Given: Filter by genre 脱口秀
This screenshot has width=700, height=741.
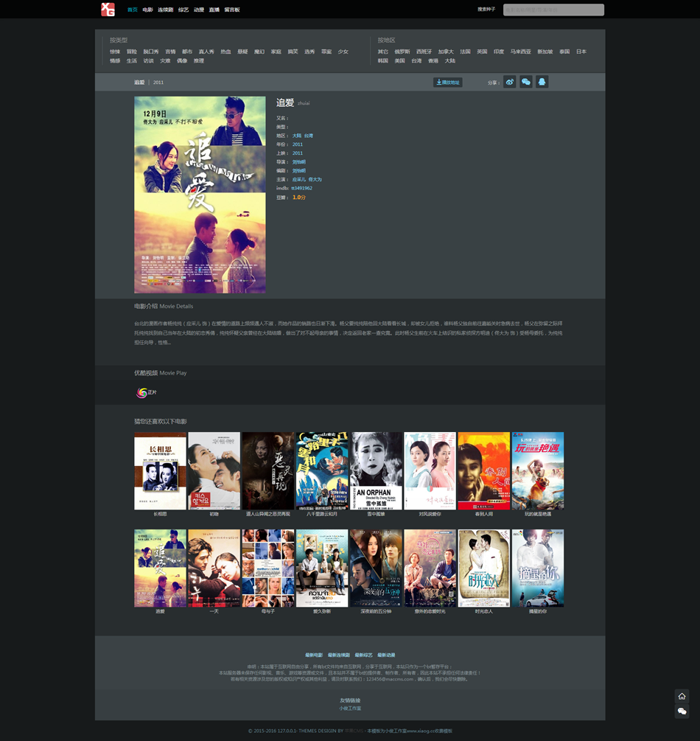Looking at the screenshot, I should pyautogui.click(x=151, y=52).
